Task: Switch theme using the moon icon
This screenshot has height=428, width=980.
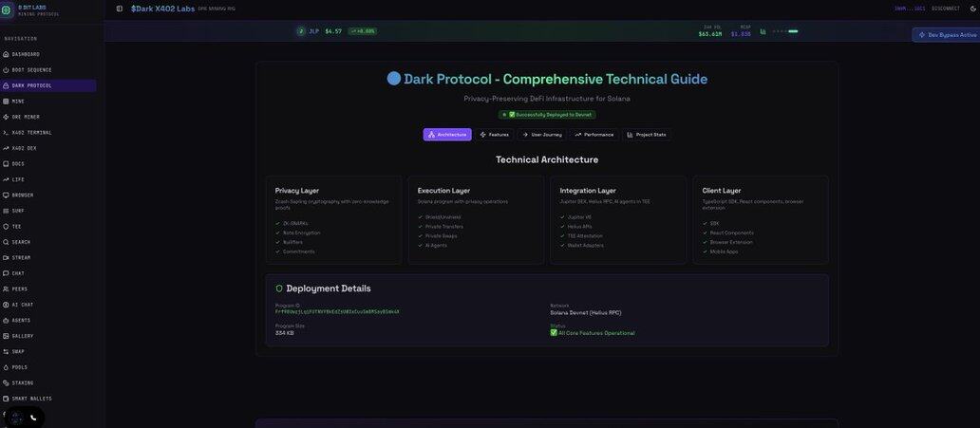Action: point(972,9)
